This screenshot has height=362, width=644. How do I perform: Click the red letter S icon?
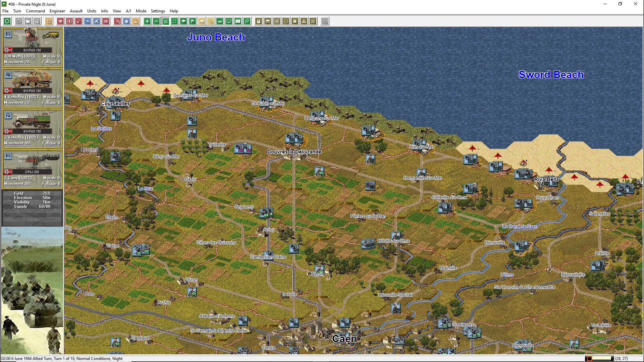(x=69, y=21)
